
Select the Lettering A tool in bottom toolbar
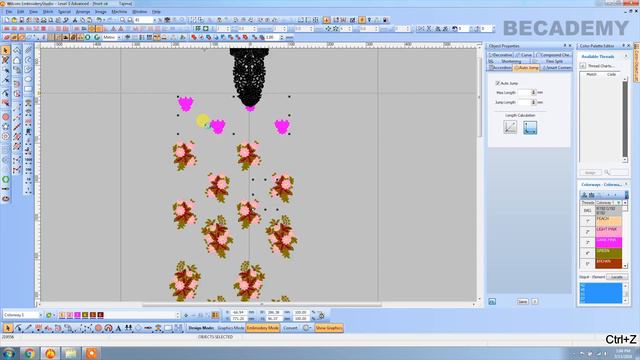pyautogui.click(x=118, y=328)
